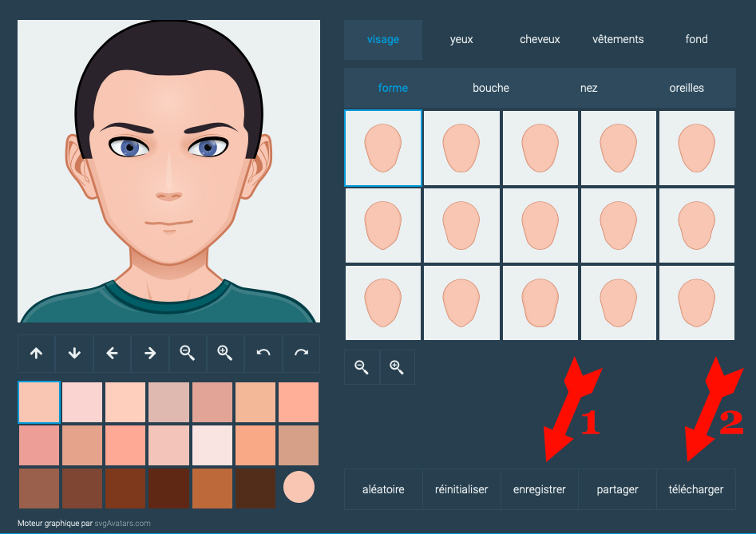Select the oreilles sub-tab
This screenshot has height=534, width=756.
(687, 88)
